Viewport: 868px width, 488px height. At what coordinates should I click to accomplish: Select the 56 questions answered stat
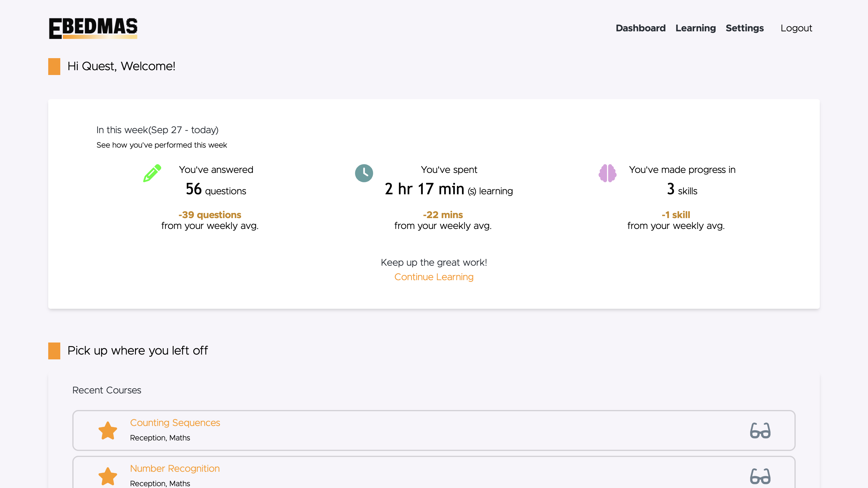pyautogui.click(x=216, y=189)
